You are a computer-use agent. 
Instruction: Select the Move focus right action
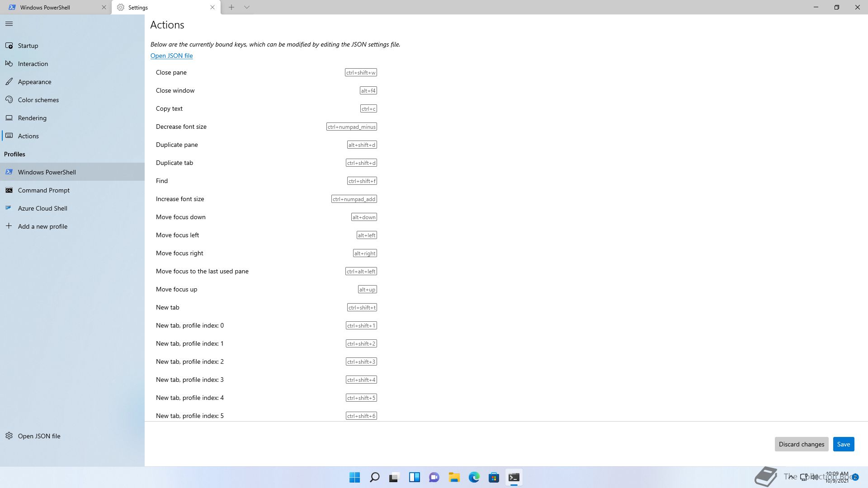click(x=266, y=253)
